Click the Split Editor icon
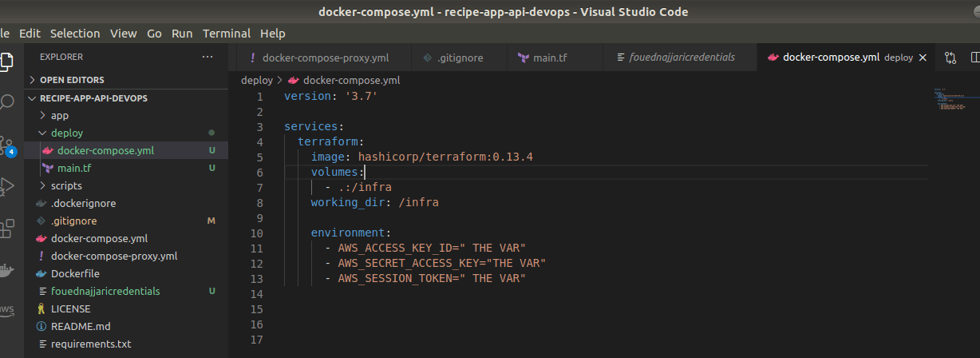Screen dimensions: 980x358 click(x=974, y=58)
